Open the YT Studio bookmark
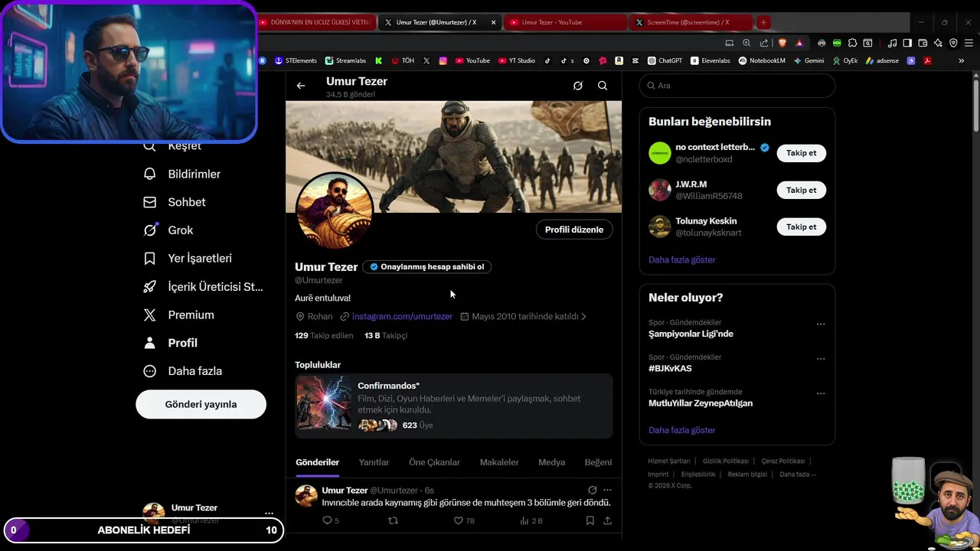This screenshot has height=551, width=980. [x=516, y=60]
